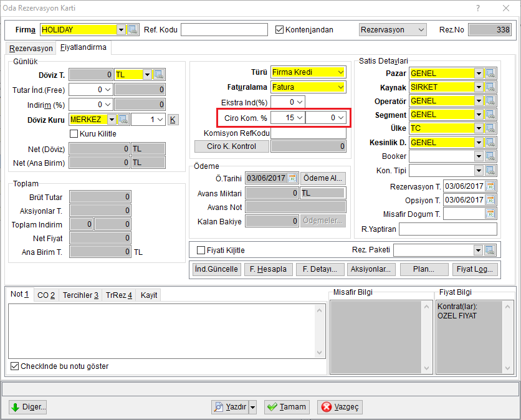Click Ciro K. Kontrol button
The width and height of the screenshot is (521, 420).
pyautogui.click(x=232, y=146)
